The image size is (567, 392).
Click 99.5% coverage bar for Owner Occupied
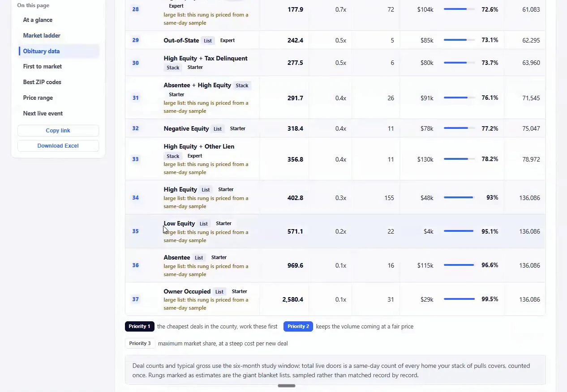point(460,299)
